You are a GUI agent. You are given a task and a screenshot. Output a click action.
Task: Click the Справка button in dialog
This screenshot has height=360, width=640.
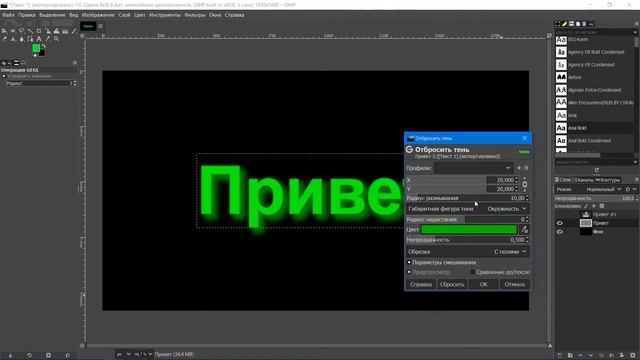click(421, 284)
